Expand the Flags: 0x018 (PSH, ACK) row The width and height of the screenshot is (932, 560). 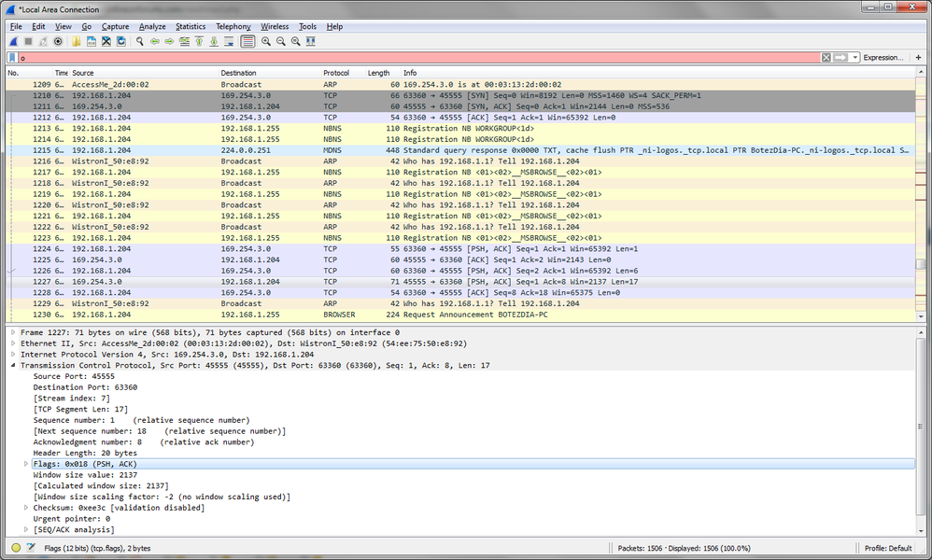pyautogui.click(x=26, y=464)
